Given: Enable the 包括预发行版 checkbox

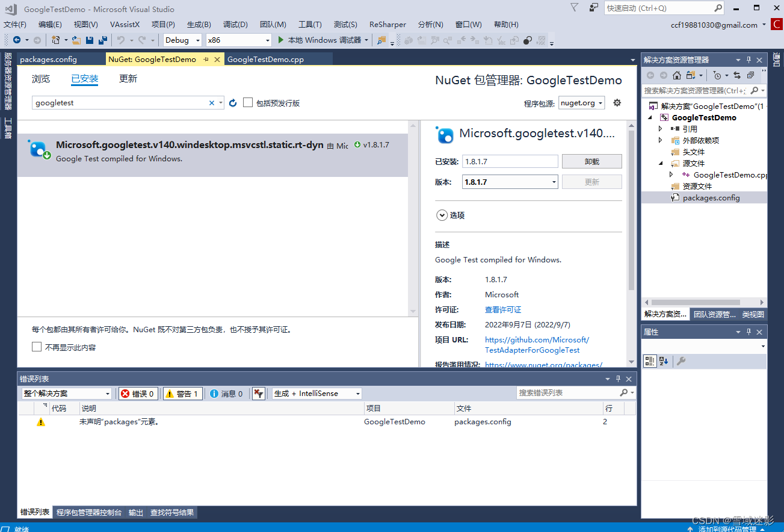Looking at the screenshot, I should [248, 102].
